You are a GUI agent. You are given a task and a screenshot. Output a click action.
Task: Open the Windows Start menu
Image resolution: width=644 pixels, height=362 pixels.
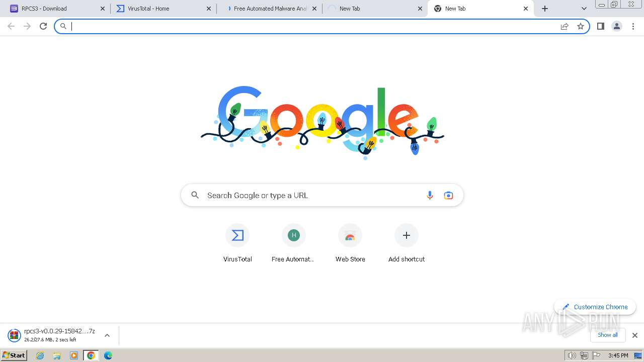[14, 355]
